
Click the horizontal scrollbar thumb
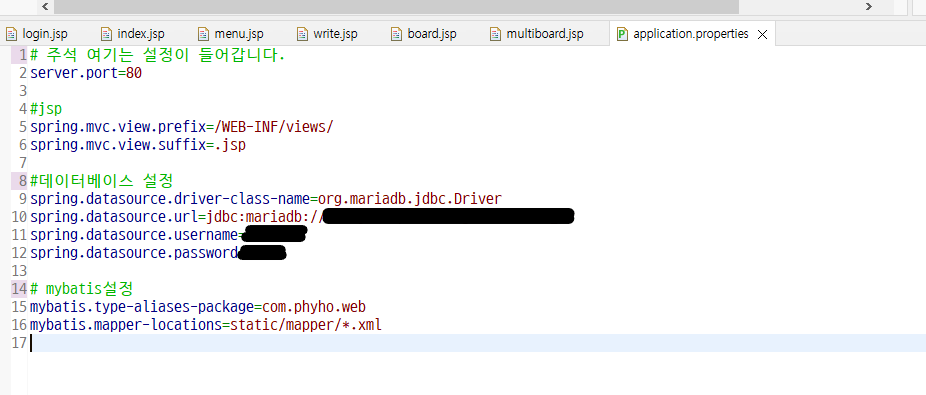click(x=396, y=6)
